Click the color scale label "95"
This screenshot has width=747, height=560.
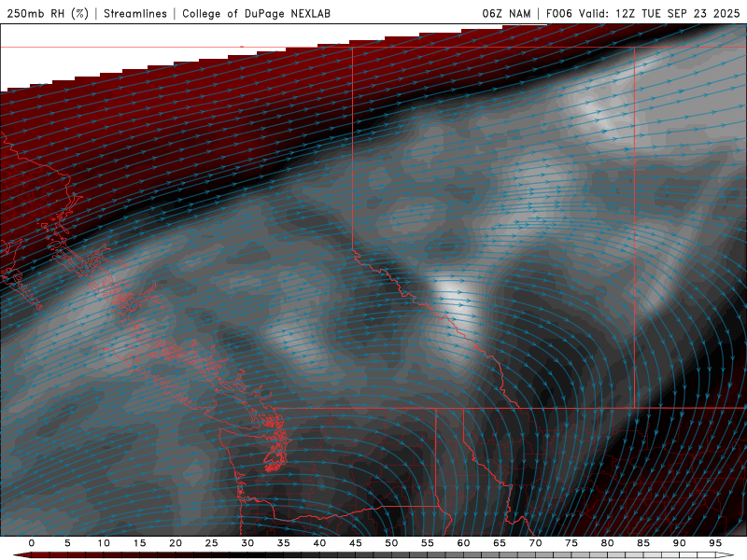pos(715,543)
